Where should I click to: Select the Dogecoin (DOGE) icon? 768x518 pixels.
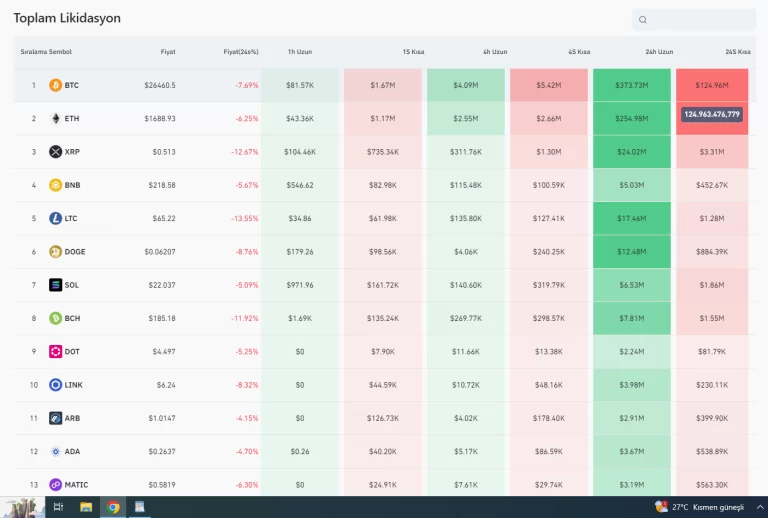click(56, 252)
